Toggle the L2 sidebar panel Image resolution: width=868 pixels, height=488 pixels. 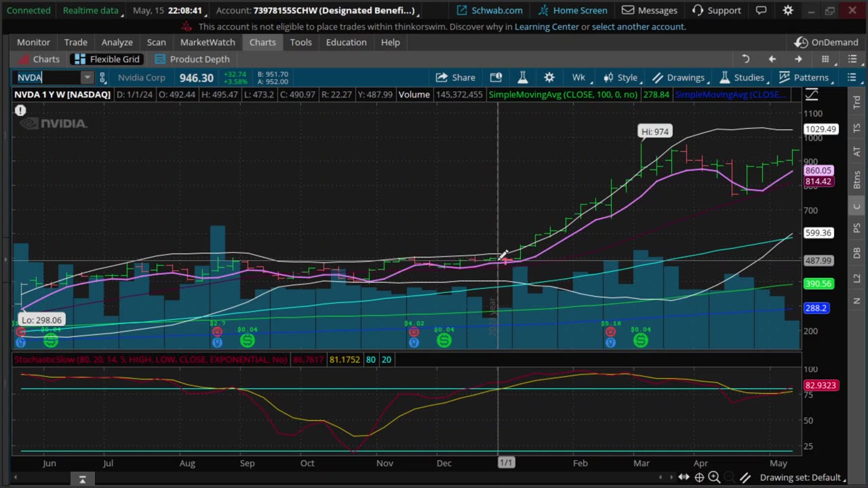pyautogui.click(x=857, y=278)
